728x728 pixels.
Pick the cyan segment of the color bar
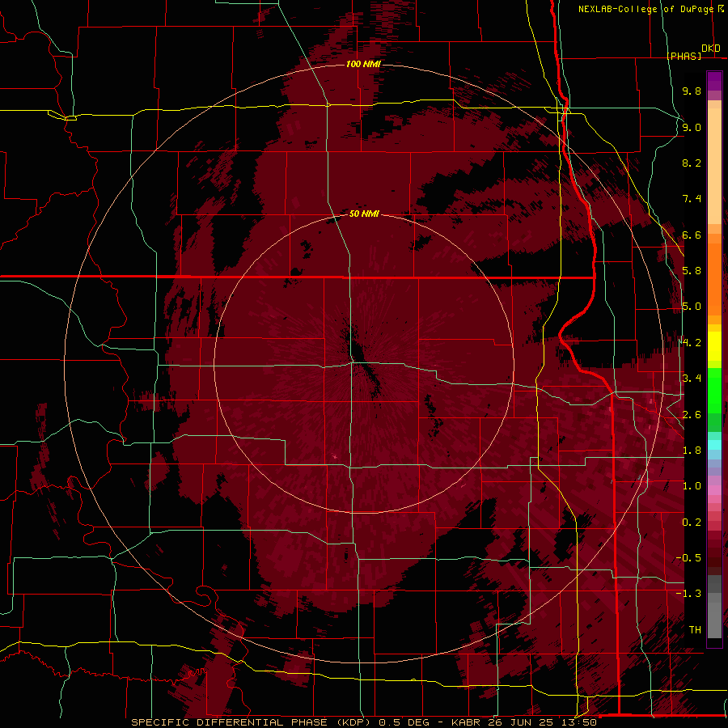714,445
